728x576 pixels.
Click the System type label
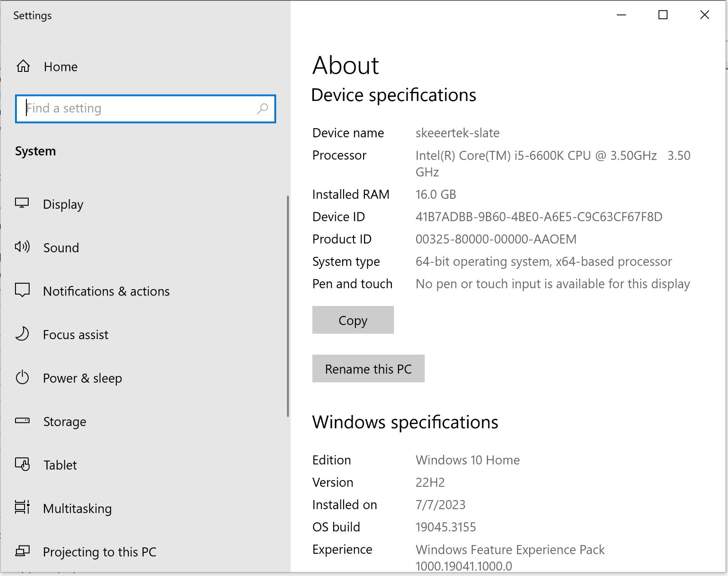pyautogui.click(x=346, y=262)
